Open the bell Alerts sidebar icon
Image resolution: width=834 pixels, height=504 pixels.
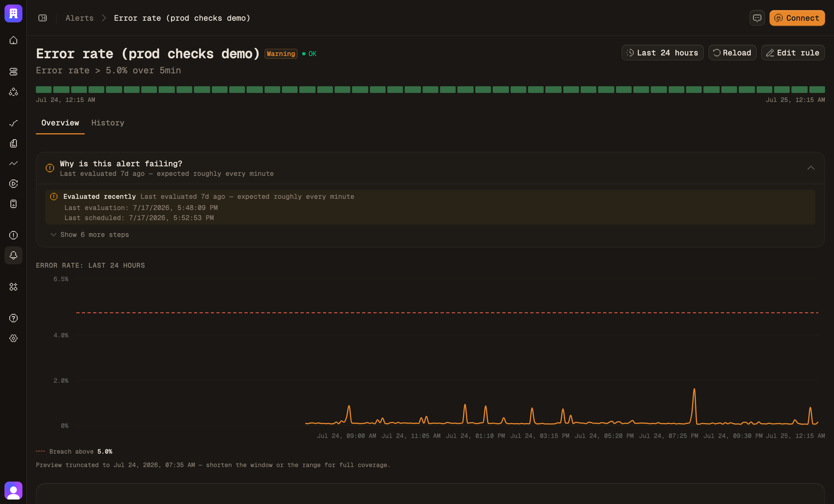[13, 255]
